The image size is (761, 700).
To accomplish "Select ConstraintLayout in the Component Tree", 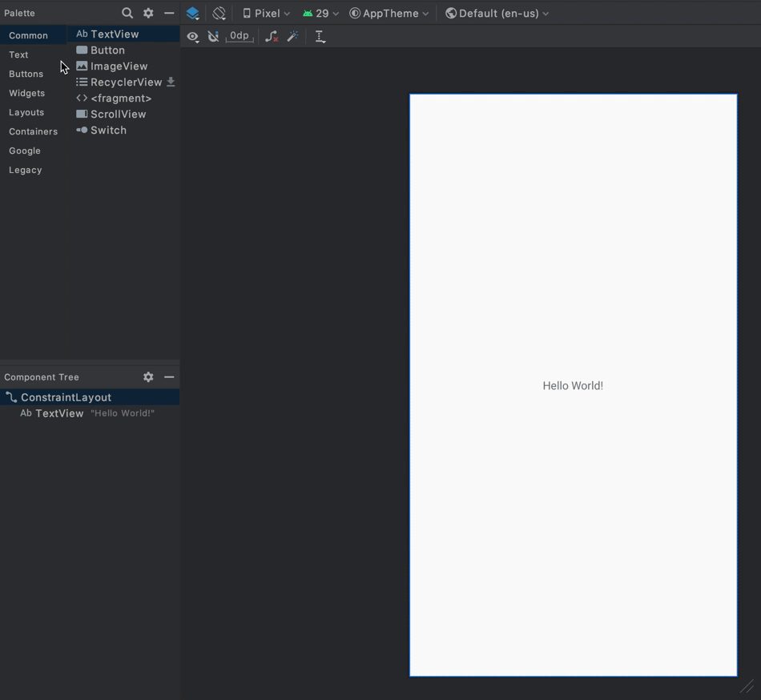I will pos(90,397).
